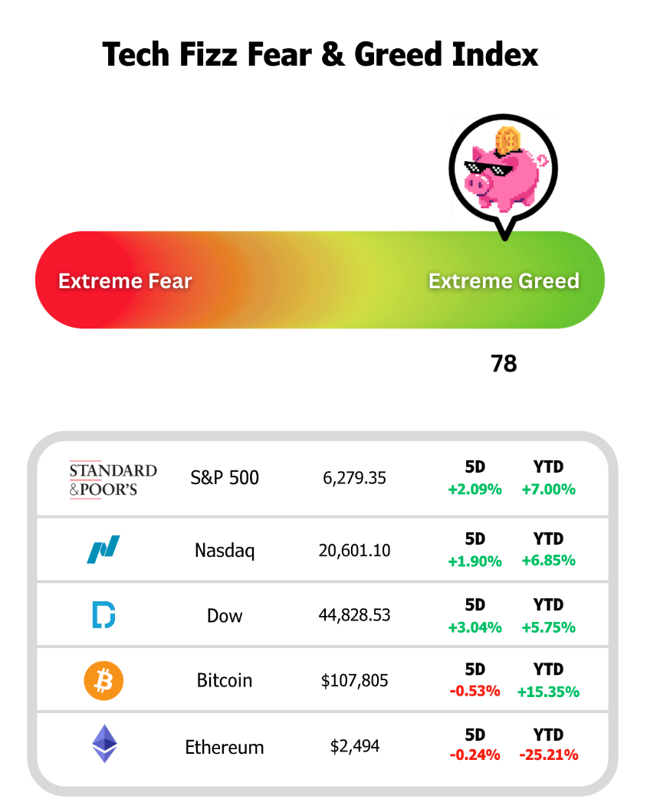Click the purple Ethereum diamond icon
The image size is (647, 812).
pos(104,744)
